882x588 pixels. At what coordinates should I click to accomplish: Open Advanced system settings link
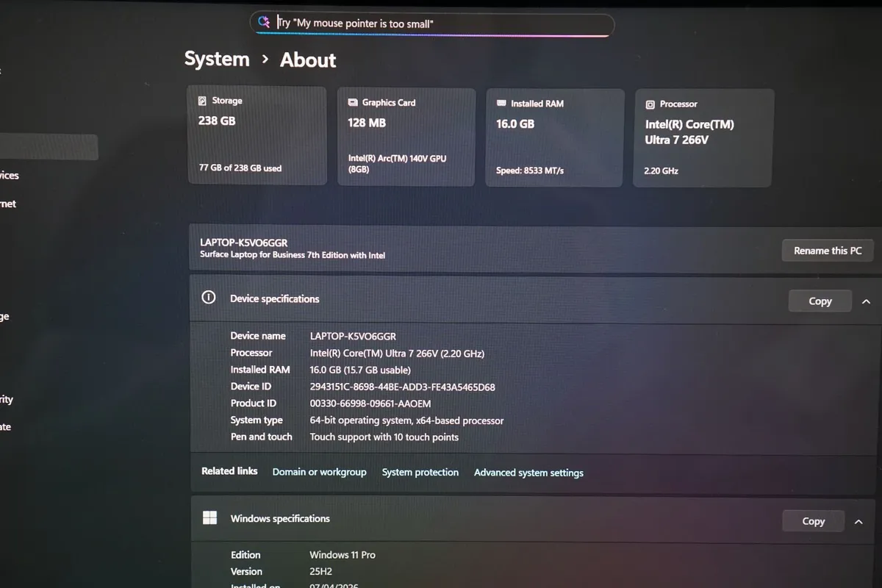click(x=528, y=473)
